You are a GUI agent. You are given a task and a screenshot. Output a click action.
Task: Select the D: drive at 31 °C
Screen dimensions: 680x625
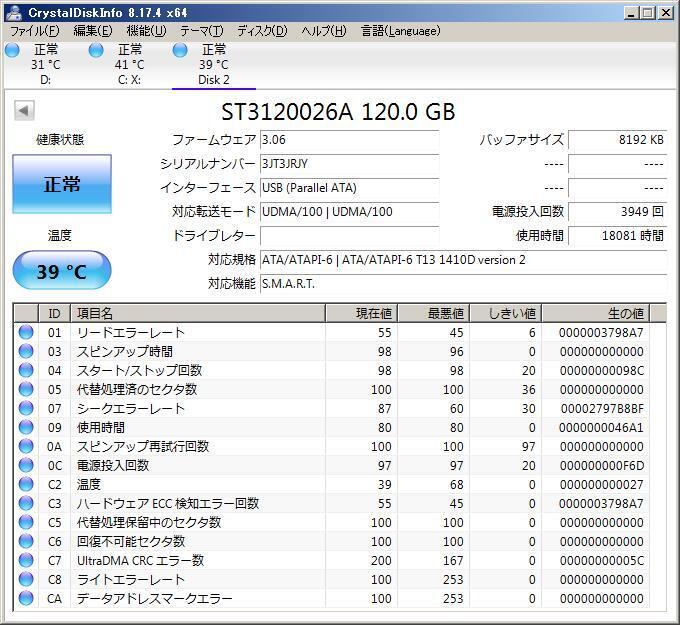[46, 65]
